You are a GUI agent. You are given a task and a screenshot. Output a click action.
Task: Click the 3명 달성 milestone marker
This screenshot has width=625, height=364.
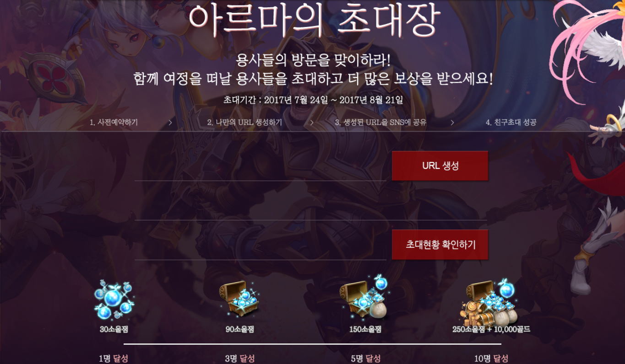click(x=239, y=359)
